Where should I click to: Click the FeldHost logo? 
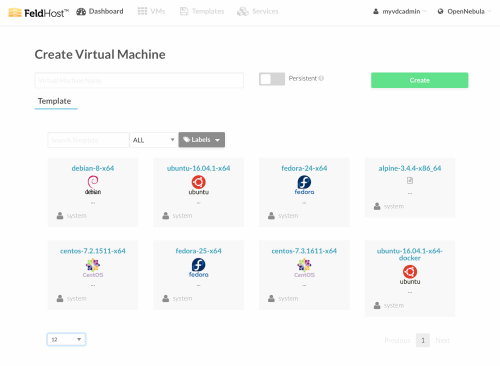(x=38, y=13)
